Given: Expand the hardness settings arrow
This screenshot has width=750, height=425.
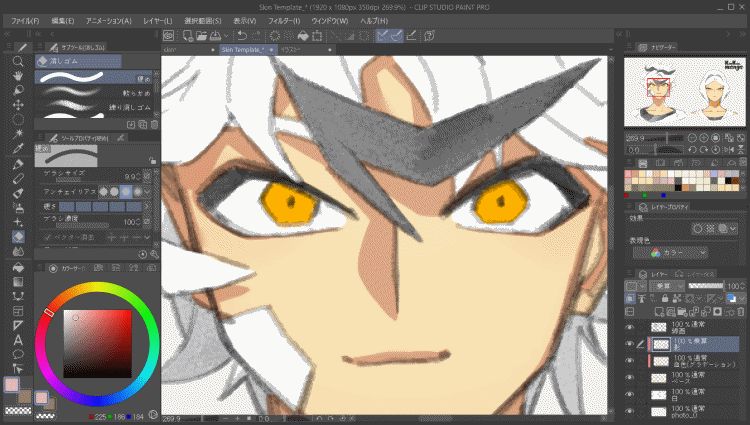Looking at the screenshot, I should [x=147, y=207].
